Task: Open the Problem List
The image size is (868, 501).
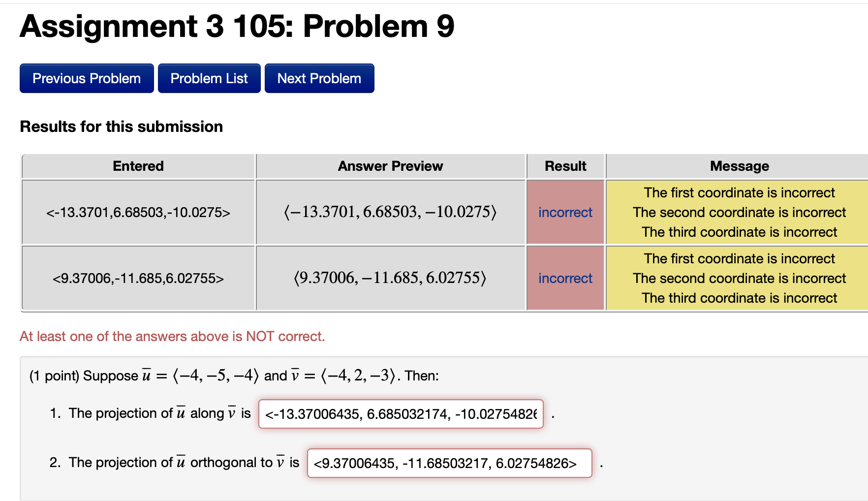Action: tap(209, 78)
